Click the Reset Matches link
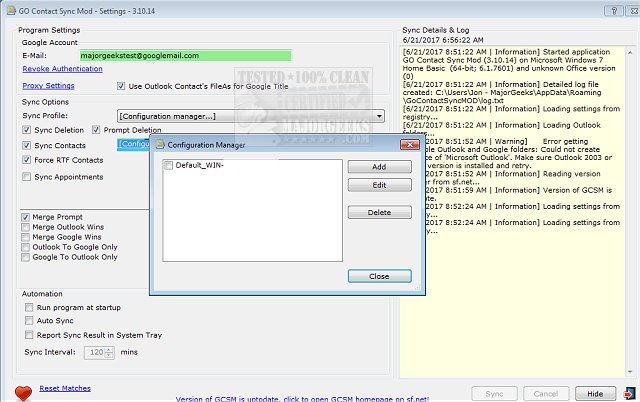The width and height of the screenshot is (640, 402). (x=65, y=388)
